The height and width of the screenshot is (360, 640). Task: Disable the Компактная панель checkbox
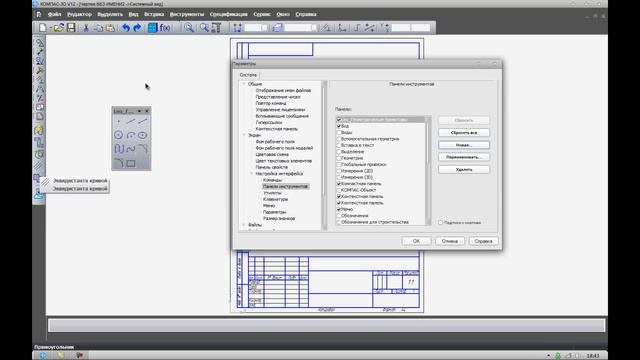click(339, 184)
